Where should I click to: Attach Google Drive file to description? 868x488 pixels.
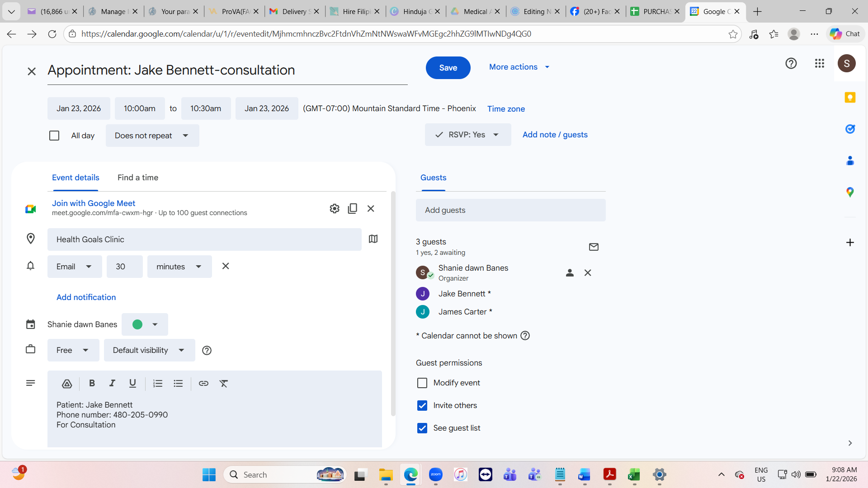point(67,384)
